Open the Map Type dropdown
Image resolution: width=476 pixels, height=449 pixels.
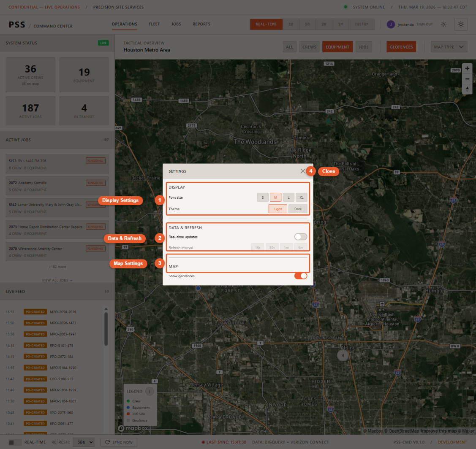coord(449,47)
